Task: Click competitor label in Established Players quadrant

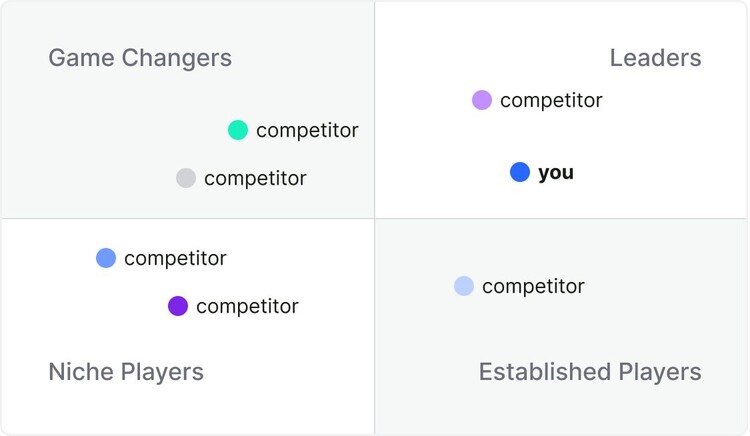Action: [x=533, y=286]
